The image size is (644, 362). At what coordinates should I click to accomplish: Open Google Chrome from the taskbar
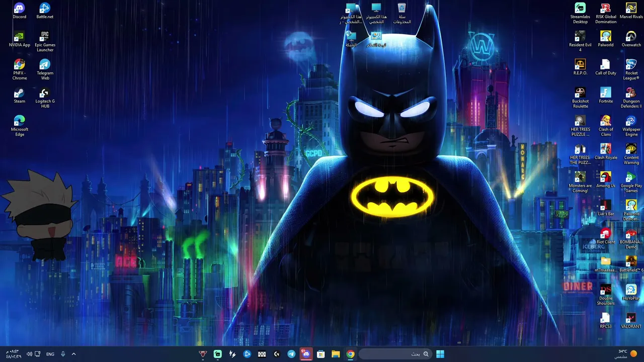click(350, 354)
